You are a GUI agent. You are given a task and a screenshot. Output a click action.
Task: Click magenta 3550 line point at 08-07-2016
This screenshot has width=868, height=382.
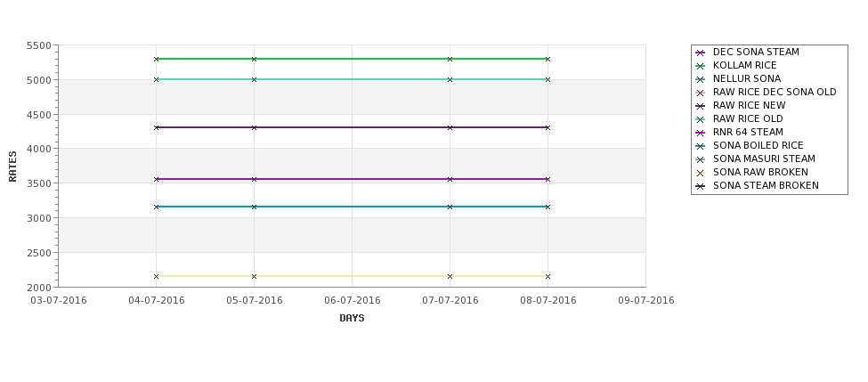point(548,179)
